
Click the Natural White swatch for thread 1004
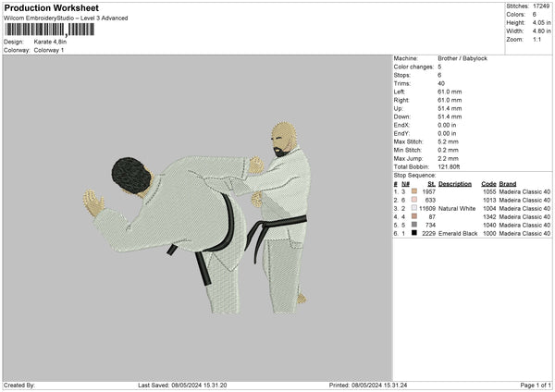point(414,208)
